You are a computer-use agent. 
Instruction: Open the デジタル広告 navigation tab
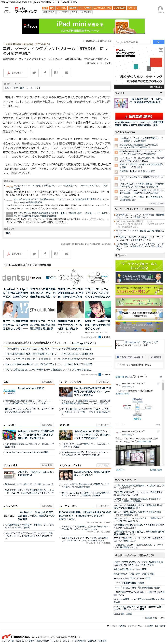[119, 8]
